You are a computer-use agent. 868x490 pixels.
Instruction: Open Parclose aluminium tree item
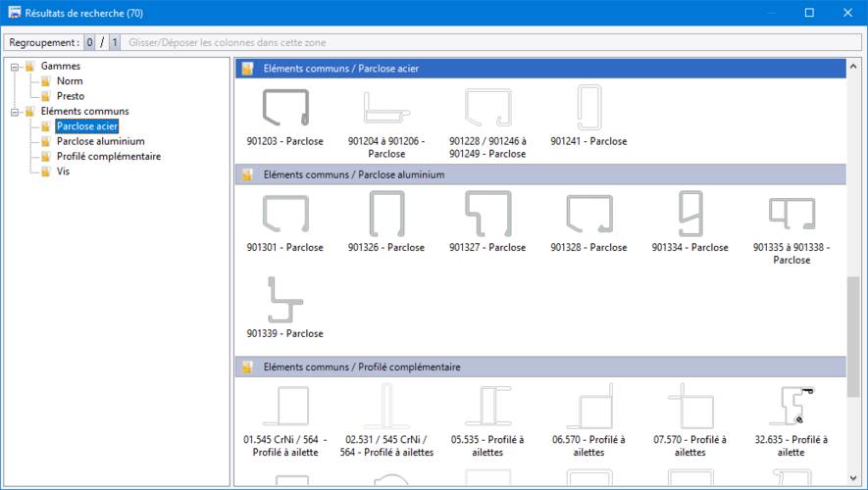point(100,141)
